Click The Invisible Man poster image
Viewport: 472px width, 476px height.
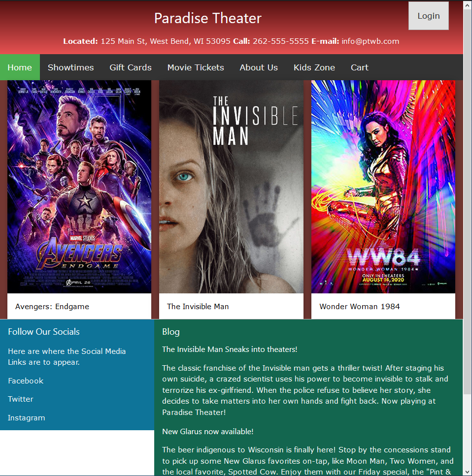point(231,187)
